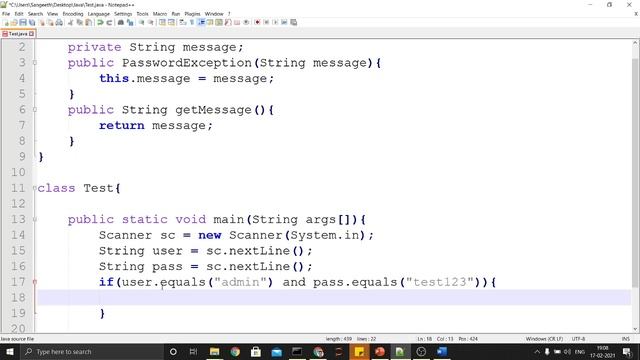Viewport: 640px width, 360px height.
Task: Open Word from the taskbar
Action: tap(442, 352)
